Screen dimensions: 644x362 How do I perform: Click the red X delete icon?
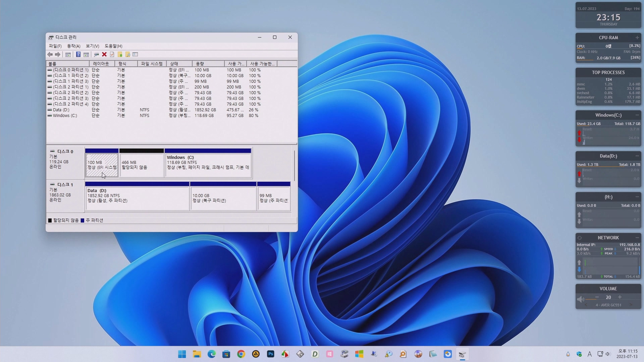pyautogui.click(x=104, y=54)
